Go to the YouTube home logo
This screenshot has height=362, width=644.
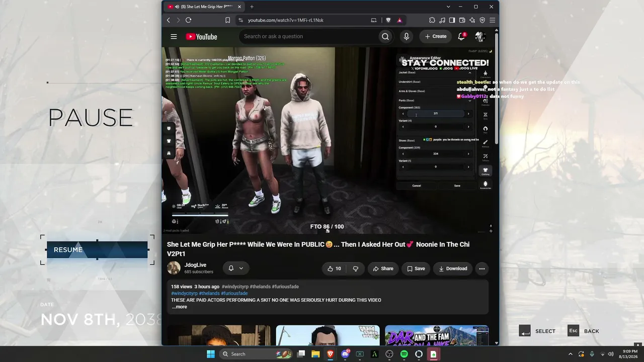(x=201, y=37)
